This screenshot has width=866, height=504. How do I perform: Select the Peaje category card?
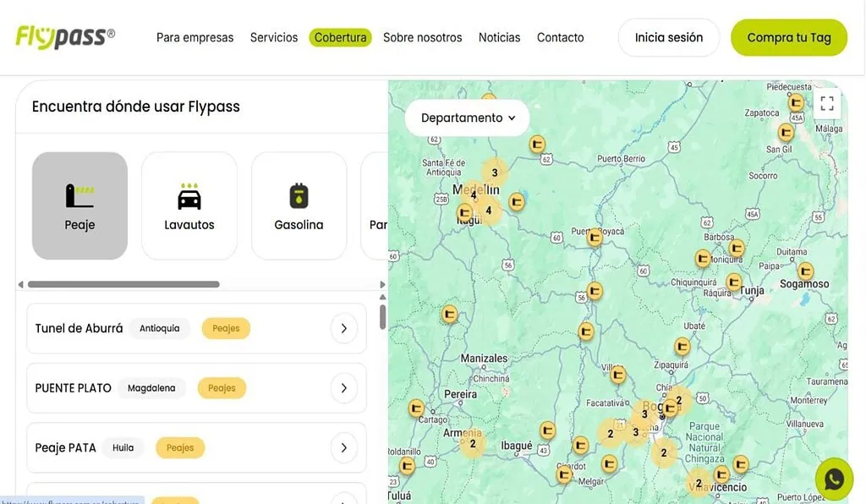click(79, 205)
